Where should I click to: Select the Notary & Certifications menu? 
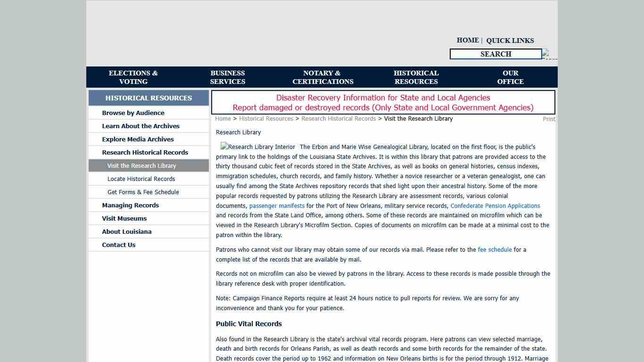pos(322,77)
